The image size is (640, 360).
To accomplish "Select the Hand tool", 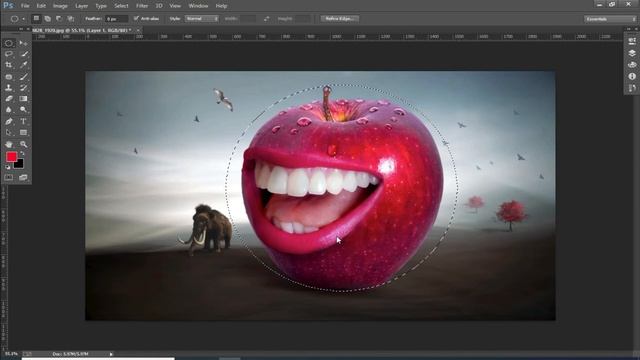I will point(9,144).
